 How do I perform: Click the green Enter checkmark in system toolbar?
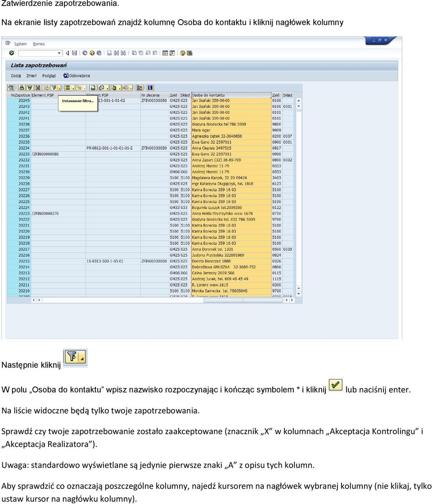pyautogui.click(x=12, y=53)
